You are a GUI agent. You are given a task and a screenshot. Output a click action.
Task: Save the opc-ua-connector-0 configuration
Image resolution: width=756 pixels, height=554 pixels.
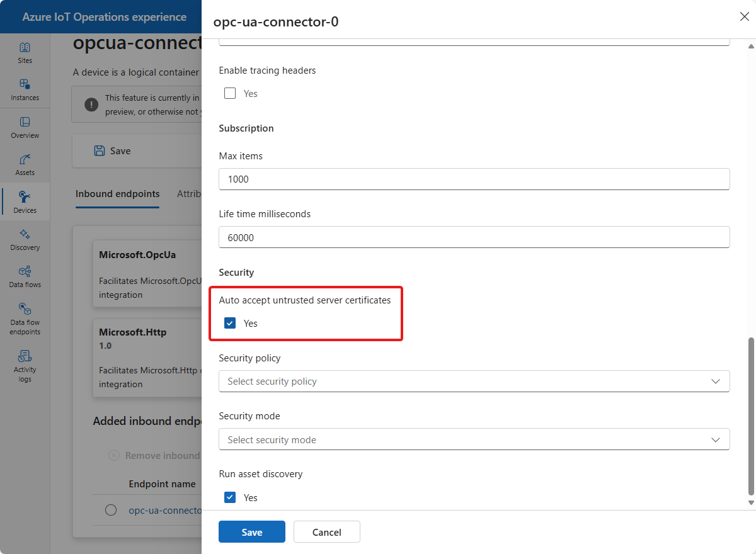[x=251, y=531]
